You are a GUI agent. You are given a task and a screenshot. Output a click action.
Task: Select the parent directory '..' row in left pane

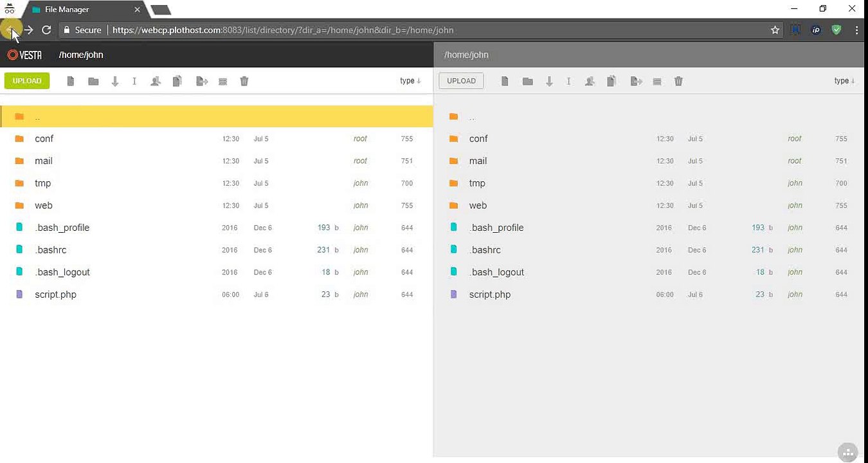pyautogui.click(x=216, y=116)
